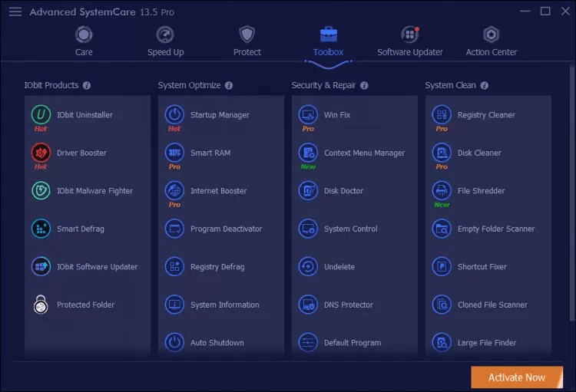Select the Toolbox tab

[x=329, y=41]
